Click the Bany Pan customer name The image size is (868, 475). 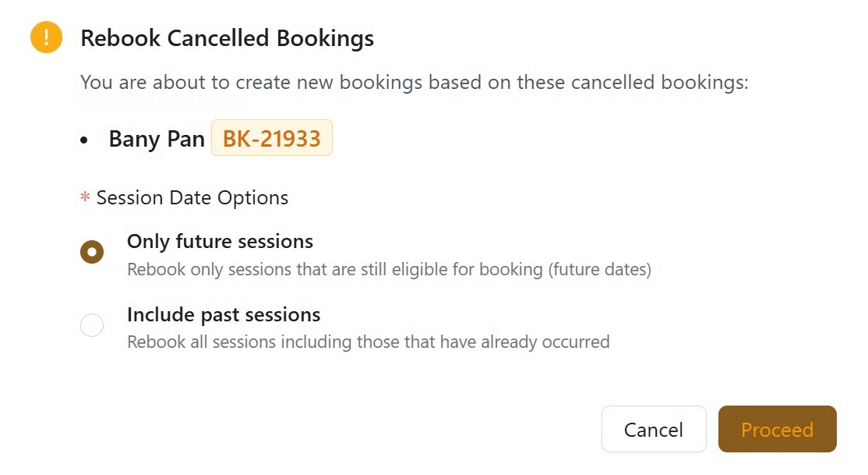coord(157,139)
